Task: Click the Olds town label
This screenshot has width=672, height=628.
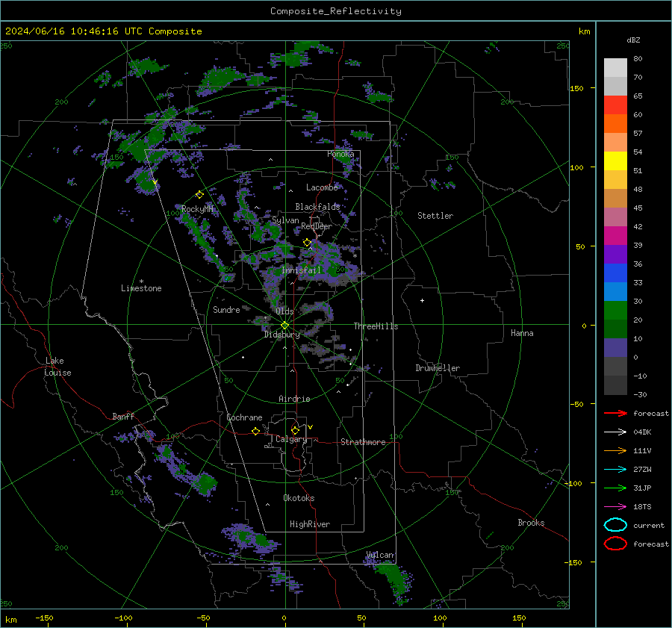Action: (284, 311)
